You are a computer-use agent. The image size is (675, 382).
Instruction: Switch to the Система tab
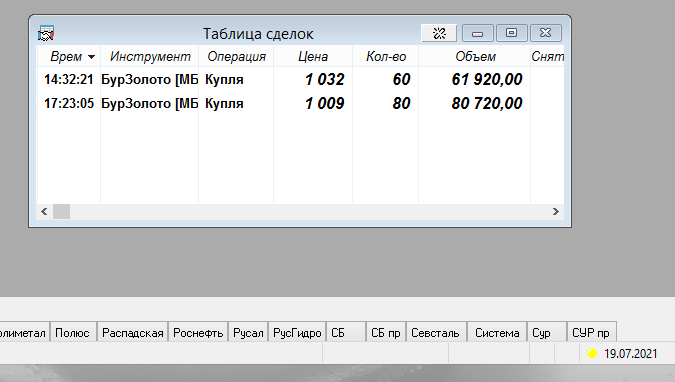coord(497,333)
